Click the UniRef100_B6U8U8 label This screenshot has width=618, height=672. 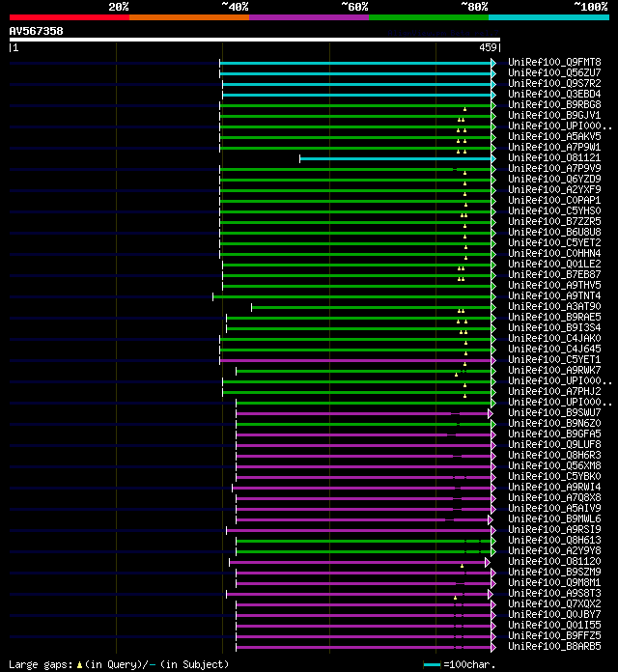(x=554, y=233)
